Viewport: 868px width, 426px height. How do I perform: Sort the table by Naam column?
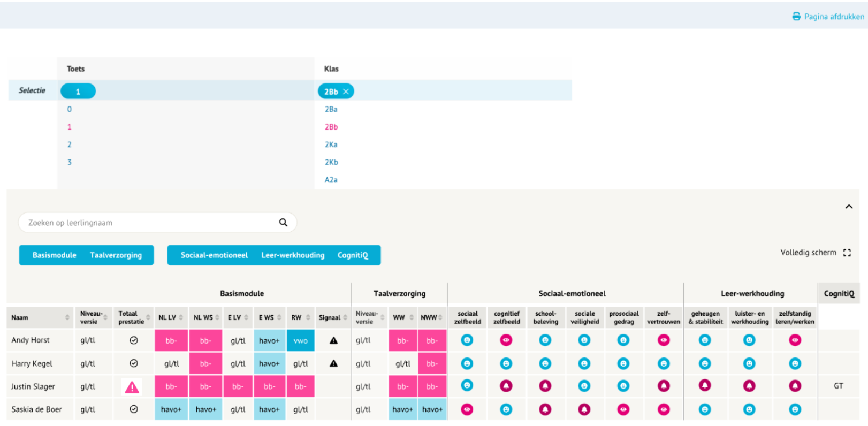pyautogui.click(x=67, y=317)
